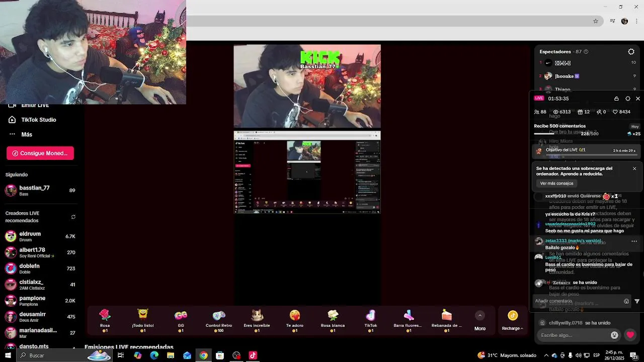
Task: Open Espectadores settings gear icon
Action: [x=631, y=52]
